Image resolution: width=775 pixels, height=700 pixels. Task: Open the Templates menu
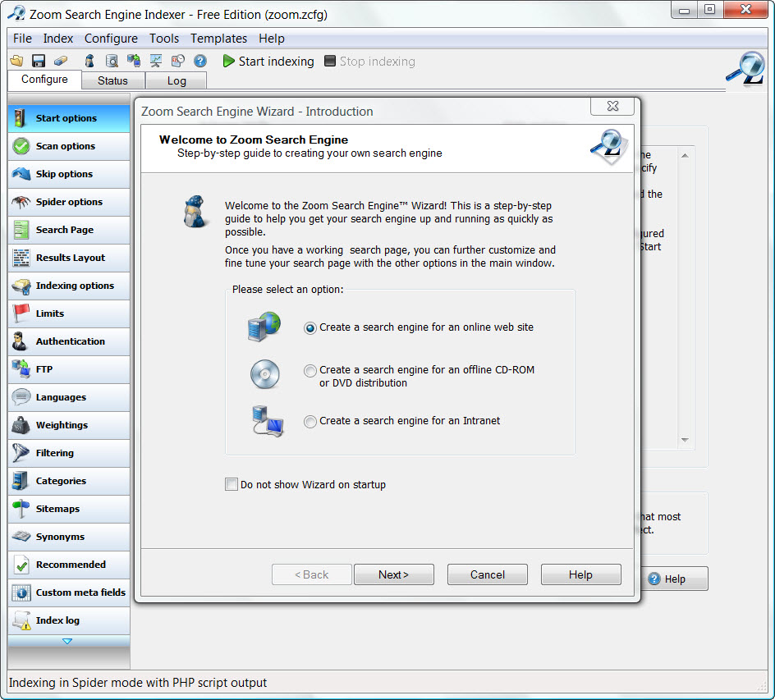219,39
